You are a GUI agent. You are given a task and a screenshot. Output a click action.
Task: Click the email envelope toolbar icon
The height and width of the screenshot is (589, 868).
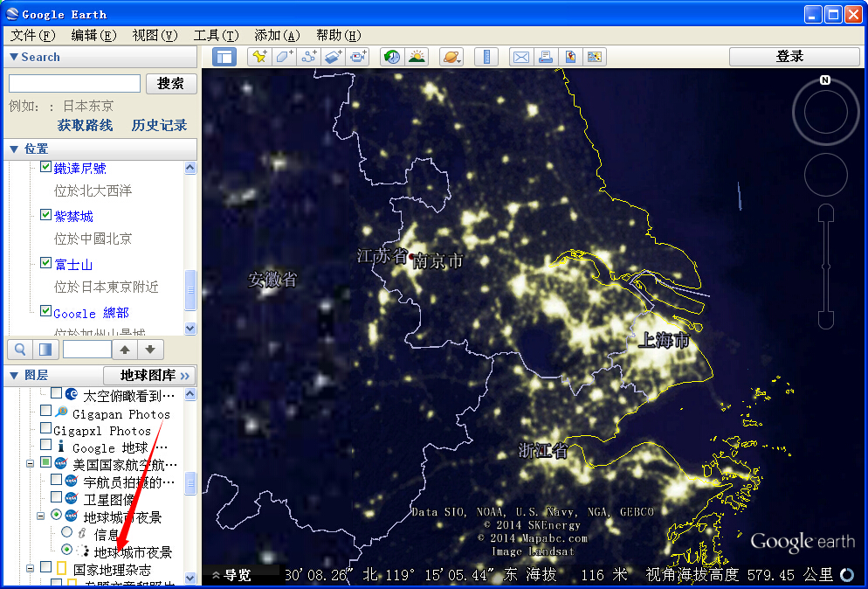click(521, 57)
